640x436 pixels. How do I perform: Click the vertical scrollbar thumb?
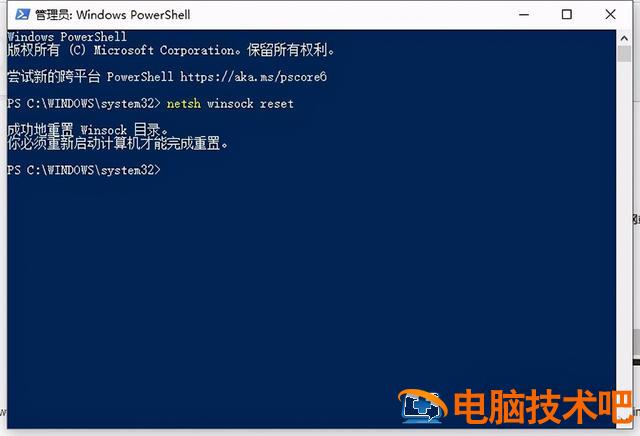(x=624, y=54)
